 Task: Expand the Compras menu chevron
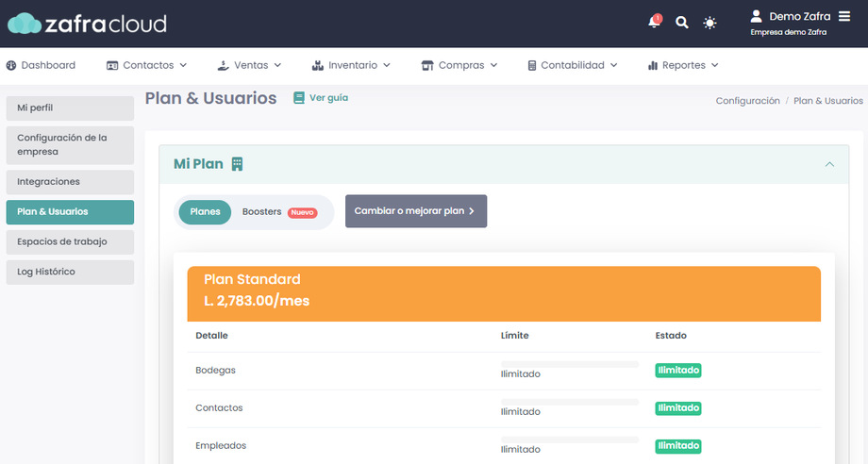point(493,65)
